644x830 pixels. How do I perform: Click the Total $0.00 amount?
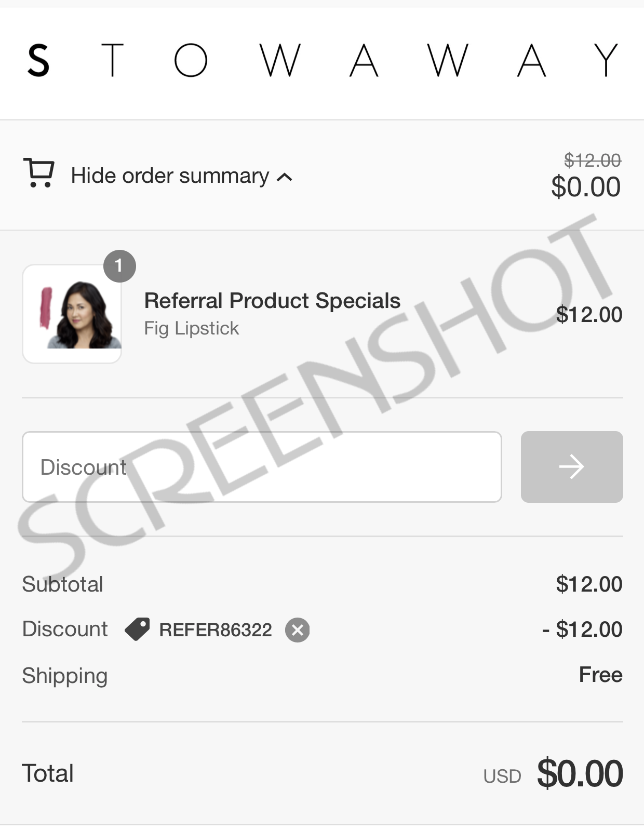click(580, 774)
